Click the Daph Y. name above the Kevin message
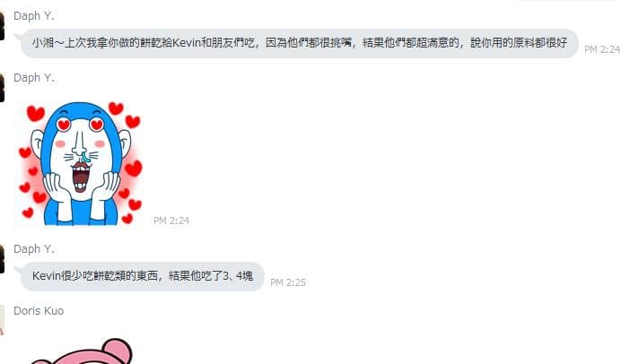This screenshot has width=630, height=364. [x=34, y=249]
